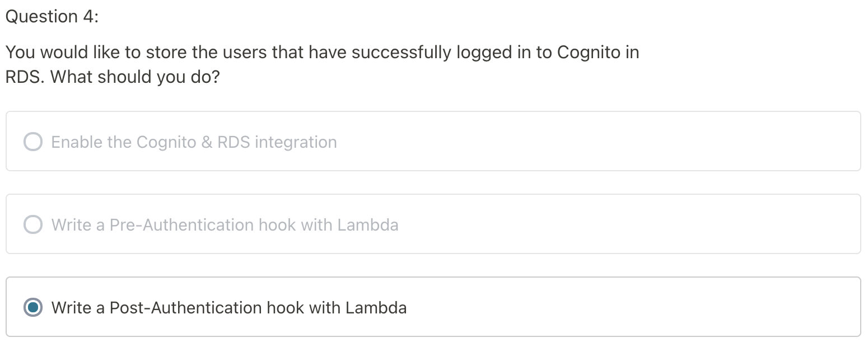Click the selected Post-Authentication hook radio button
The height and width of the screenshot is (347, 868).
(x=33, y=307)
